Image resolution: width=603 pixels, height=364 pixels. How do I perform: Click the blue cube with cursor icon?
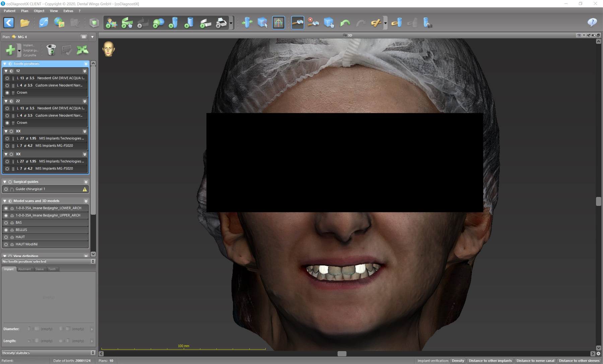263,23
